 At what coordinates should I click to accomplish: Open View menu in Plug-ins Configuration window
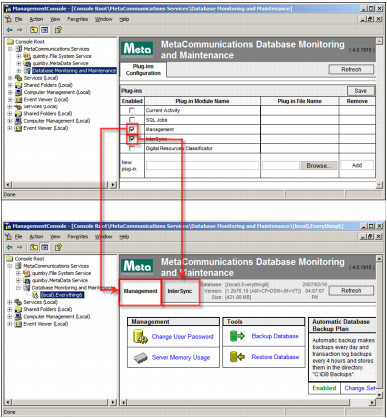click(55, 19)
